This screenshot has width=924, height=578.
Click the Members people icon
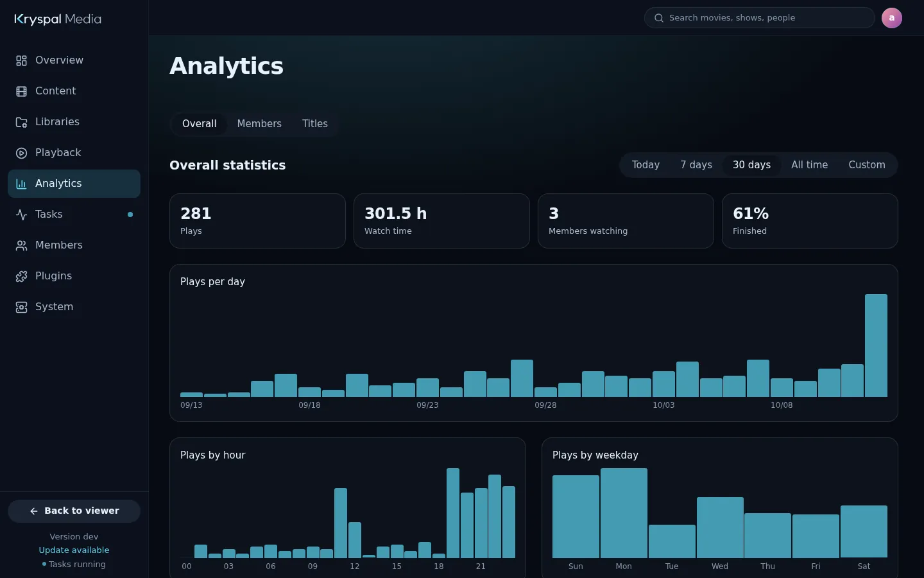(21, 245)
